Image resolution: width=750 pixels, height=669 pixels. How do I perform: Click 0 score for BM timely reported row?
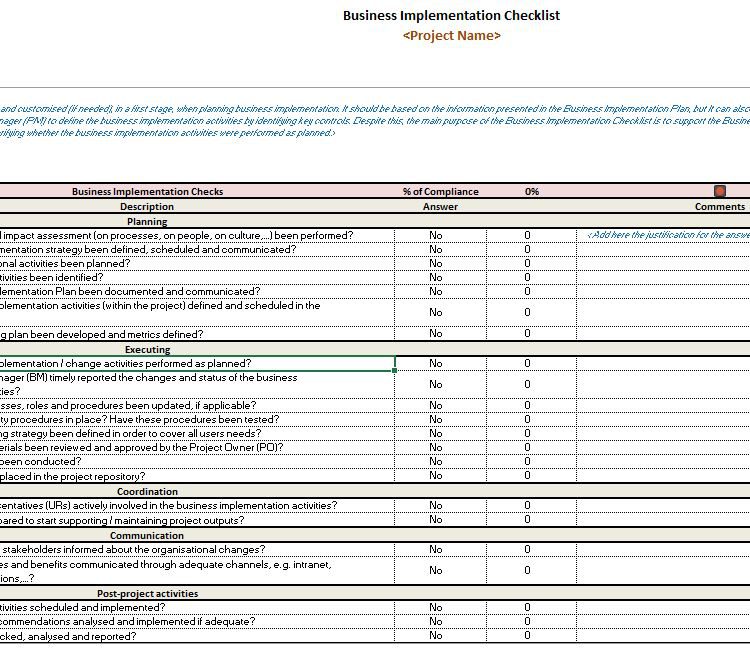[527, 384]
